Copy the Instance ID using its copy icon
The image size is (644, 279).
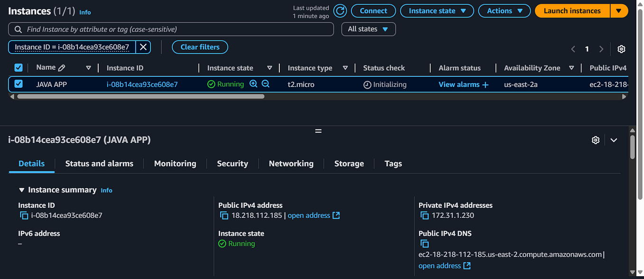[x=24, y=215]
